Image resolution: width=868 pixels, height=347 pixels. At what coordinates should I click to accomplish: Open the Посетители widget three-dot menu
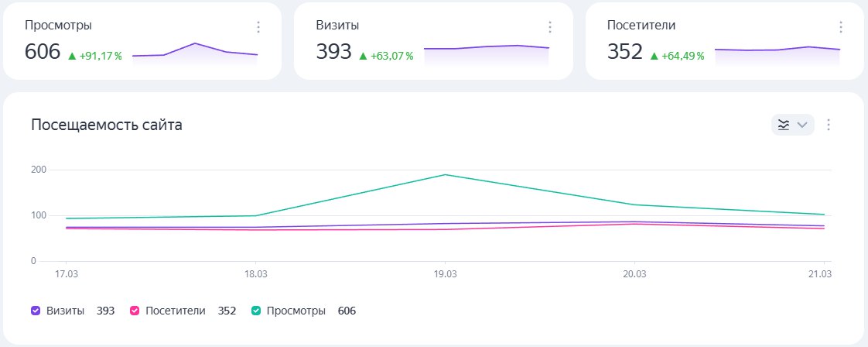pyautogui.click(x=841, y=27)
